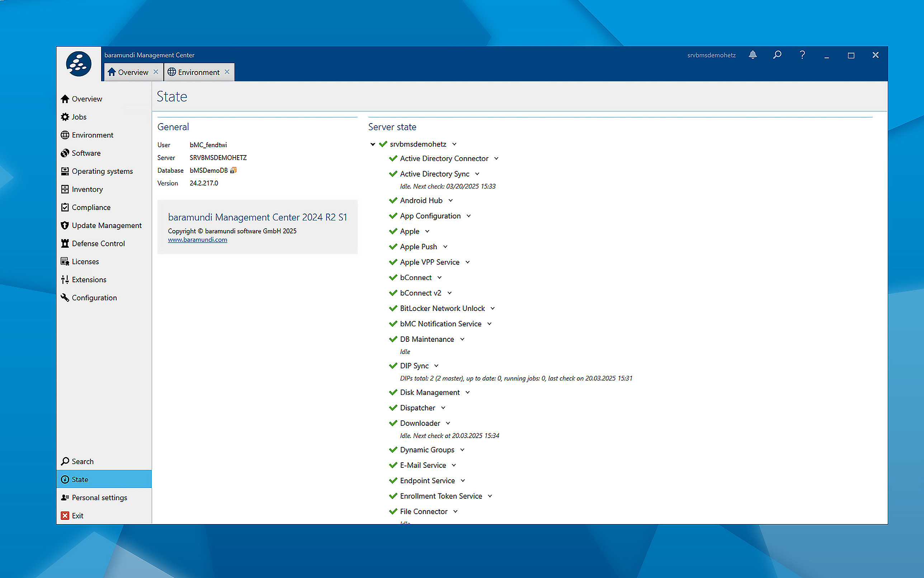Click the green check beside Dispatcher

(393, 407)
